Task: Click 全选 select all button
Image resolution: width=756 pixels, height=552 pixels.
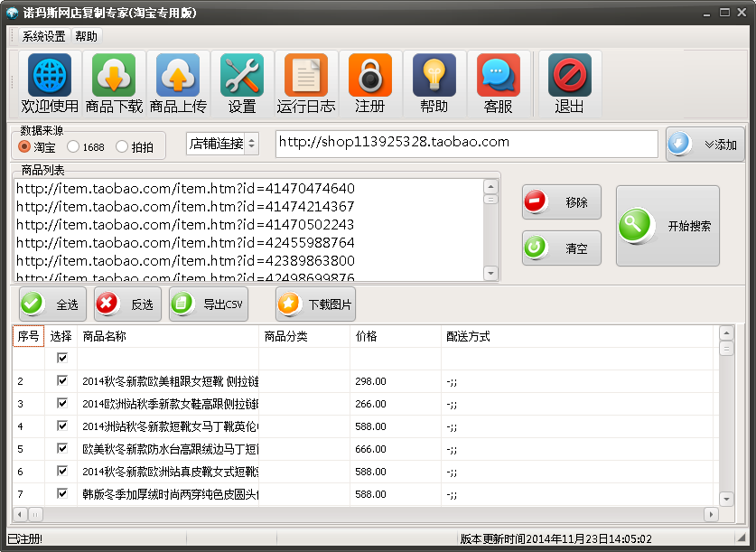Action: click(52, 304)
